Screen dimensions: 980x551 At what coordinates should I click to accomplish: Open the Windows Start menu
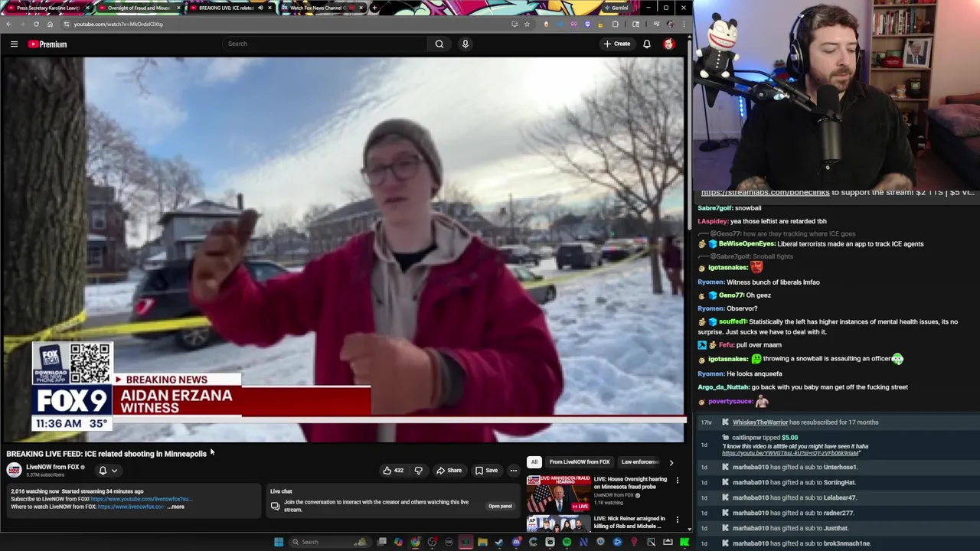click(x=279, y=542)
